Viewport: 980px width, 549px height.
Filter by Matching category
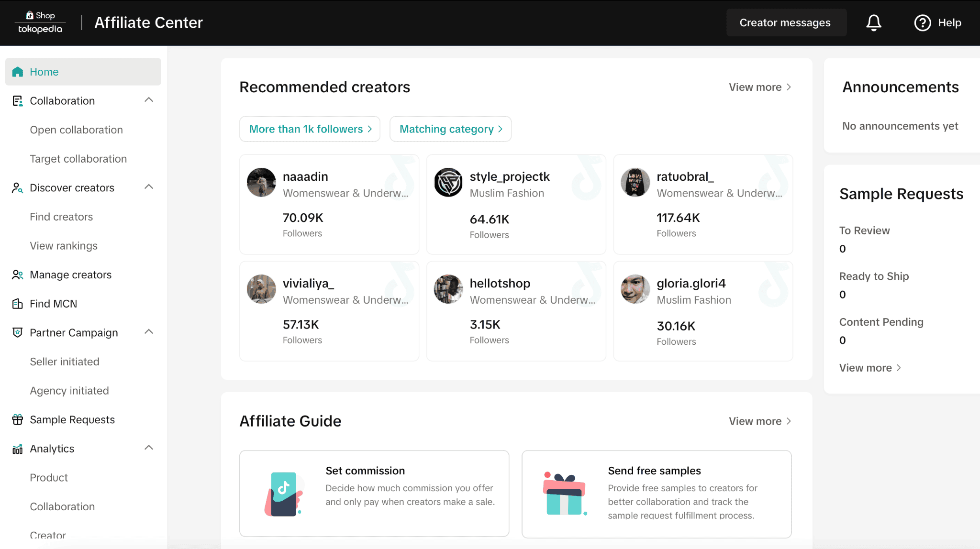coord(450,129)
